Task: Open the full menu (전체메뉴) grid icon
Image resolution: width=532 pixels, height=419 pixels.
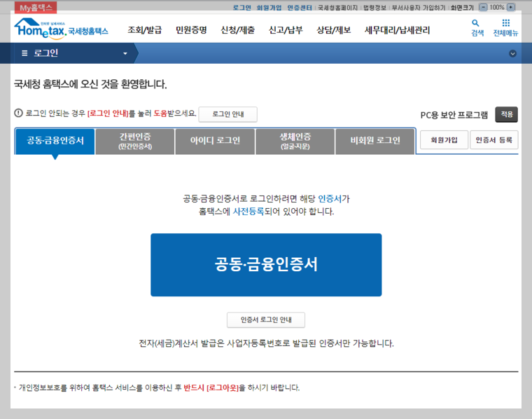Action: pos(506,23)
